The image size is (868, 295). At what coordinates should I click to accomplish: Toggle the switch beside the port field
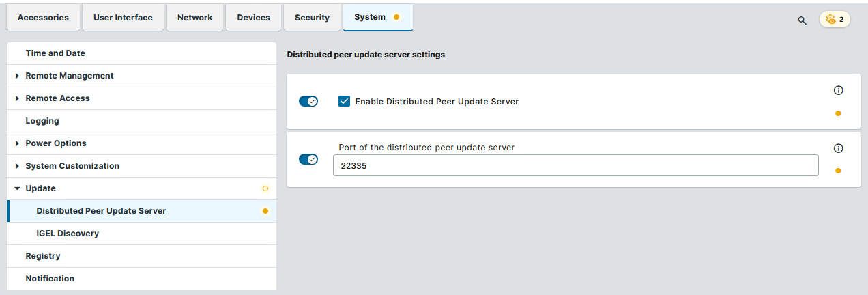click(x=308, y=159)
